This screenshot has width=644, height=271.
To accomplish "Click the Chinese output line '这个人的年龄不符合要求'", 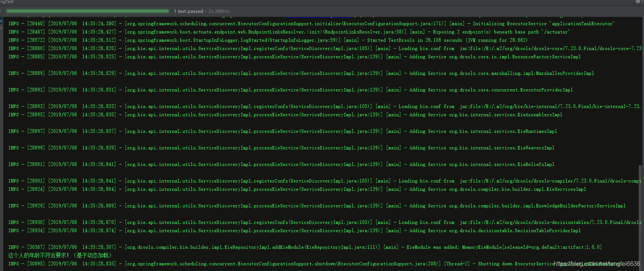I will click(x=60, y=256).
